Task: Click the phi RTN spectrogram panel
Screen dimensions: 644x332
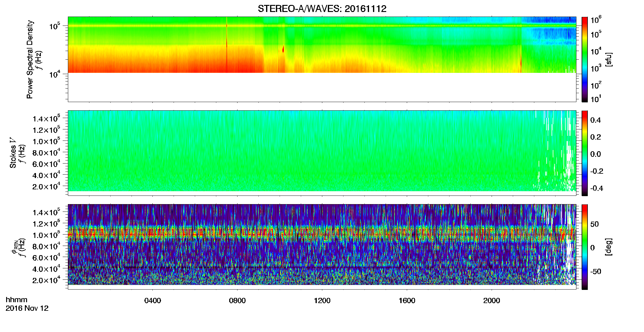Action: [322, 247]
